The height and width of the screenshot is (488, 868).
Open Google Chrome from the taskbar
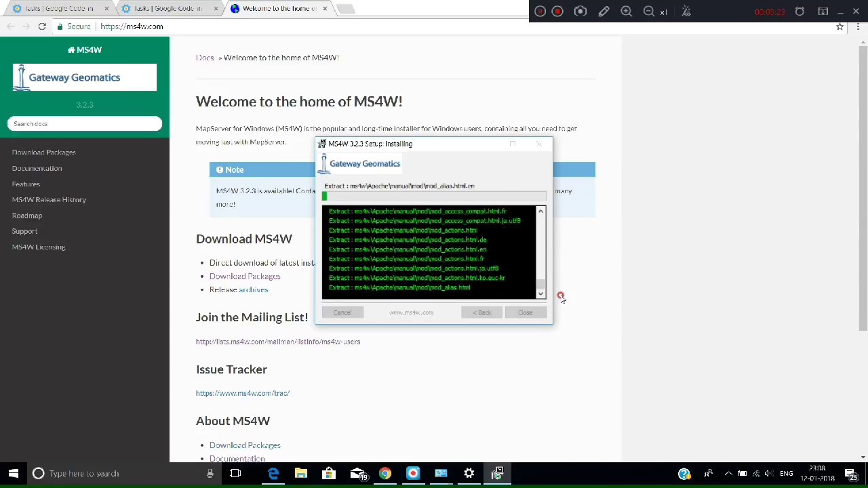[x=385, y=474]
